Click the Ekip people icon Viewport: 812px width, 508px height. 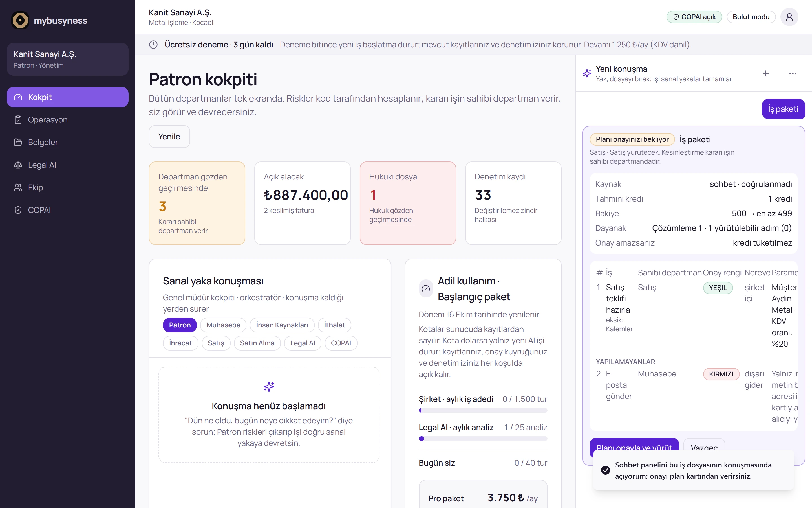[x=18, y=187]
